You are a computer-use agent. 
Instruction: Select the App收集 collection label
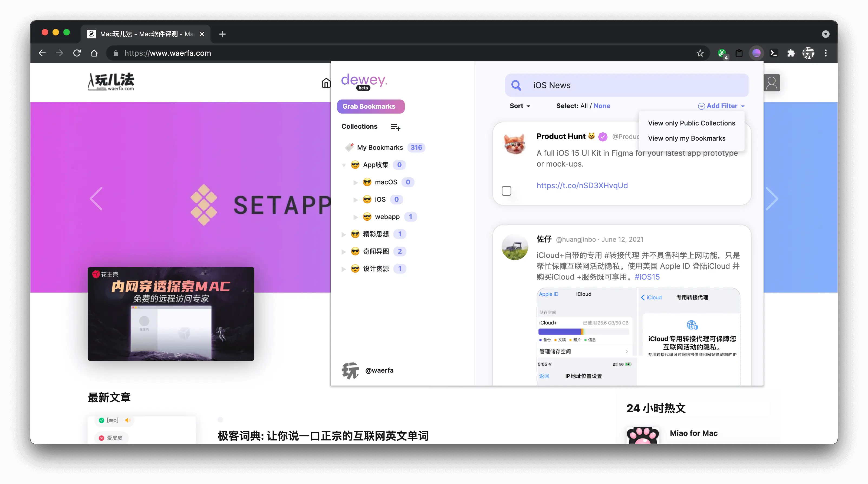pos(375,165)
